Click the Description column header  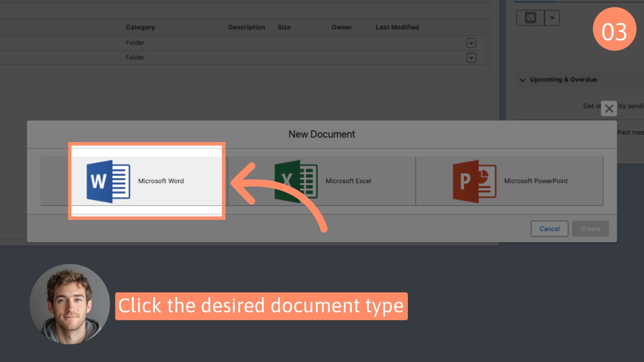point(247,27)
